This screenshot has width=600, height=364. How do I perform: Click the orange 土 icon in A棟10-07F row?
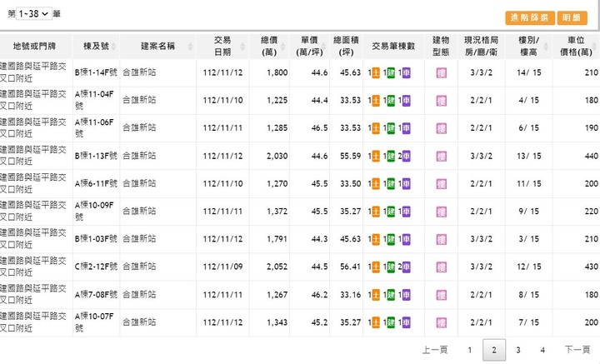[x=375, y=322]
